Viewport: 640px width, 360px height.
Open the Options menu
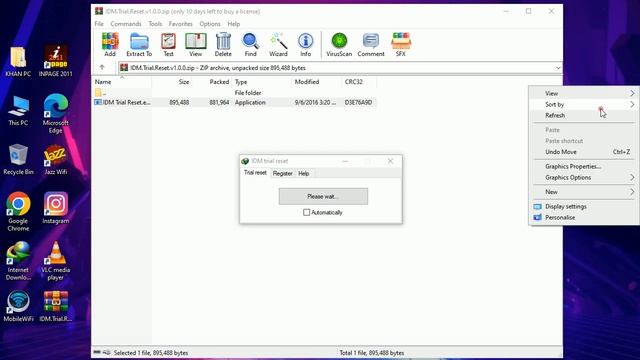point(210,24)
